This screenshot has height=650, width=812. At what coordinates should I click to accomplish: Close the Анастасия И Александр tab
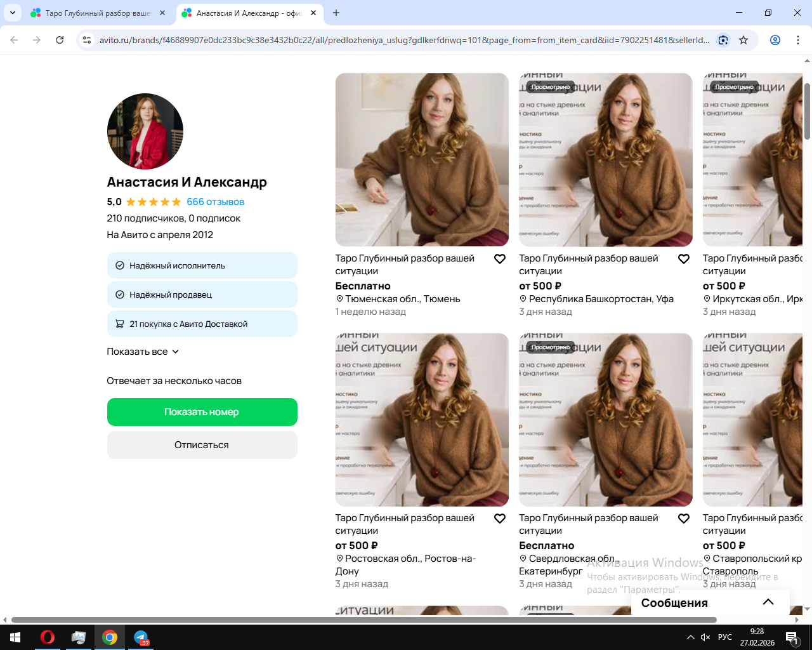point(313,13)
